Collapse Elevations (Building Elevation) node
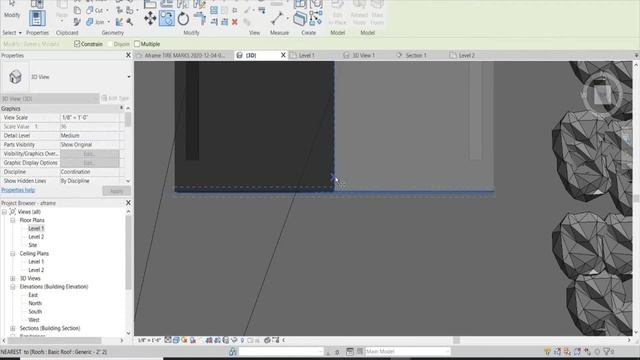Image resolution: width=640 pixels, height=360 pixels. tap(13, 287)
